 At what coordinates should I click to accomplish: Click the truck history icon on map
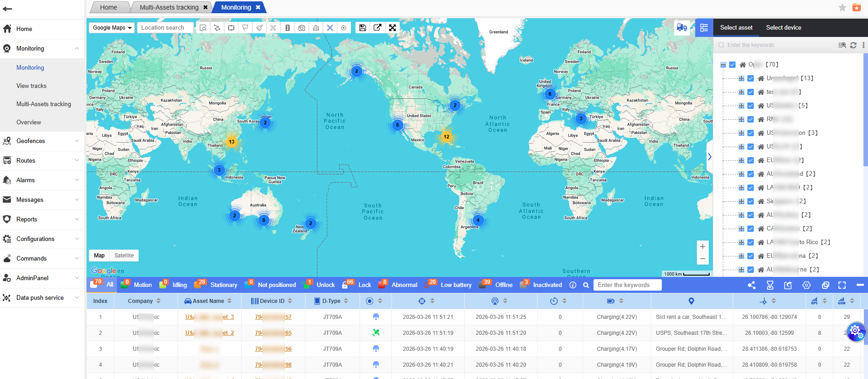[681, 28]
